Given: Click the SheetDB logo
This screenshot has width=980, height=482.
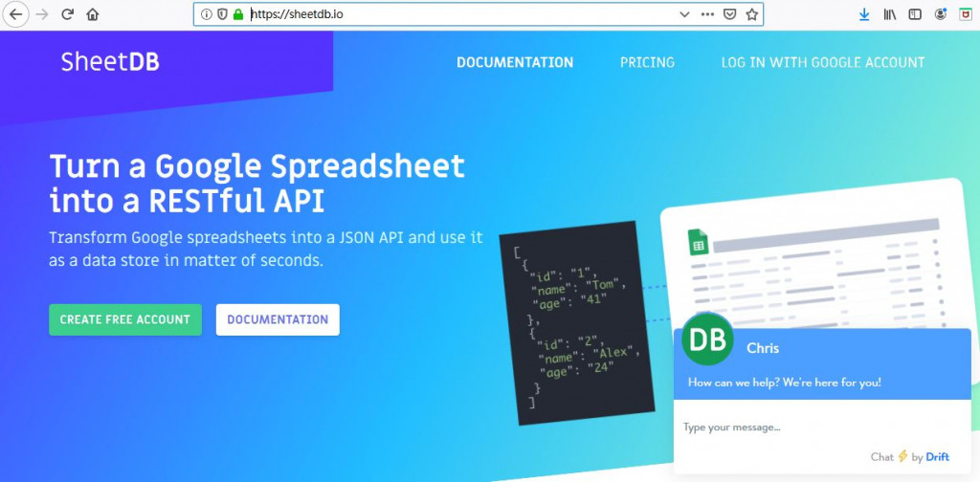Looking at the screenshot, I should [110, 62].
